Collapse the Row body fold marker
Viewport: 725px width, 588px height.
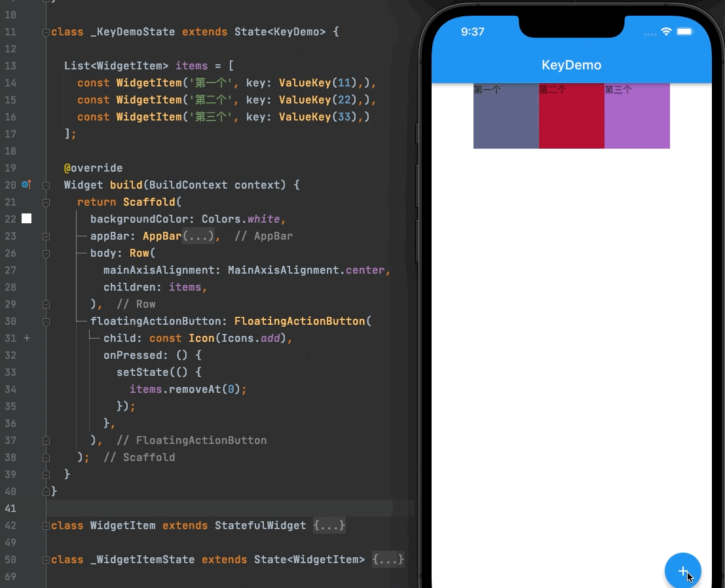click(46, 253)
